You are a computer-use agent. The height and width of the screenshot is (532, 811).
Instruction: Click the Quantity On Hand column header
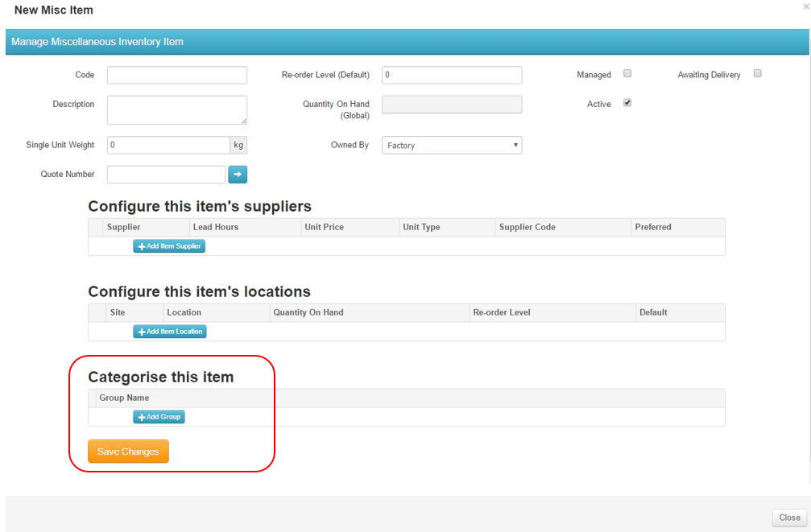tap(370, 312)
